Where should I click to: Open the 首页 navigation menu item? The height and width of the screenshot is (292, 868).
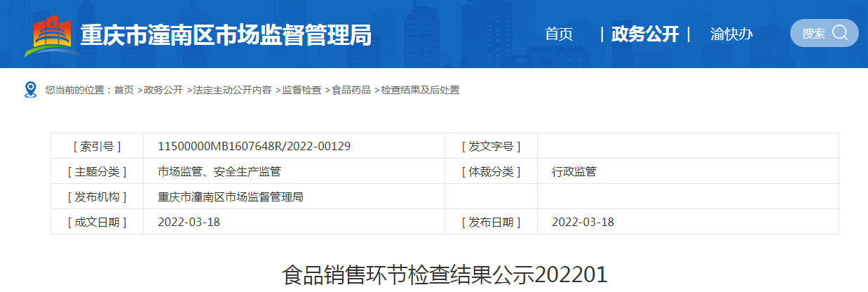click(x=559, y=34)
